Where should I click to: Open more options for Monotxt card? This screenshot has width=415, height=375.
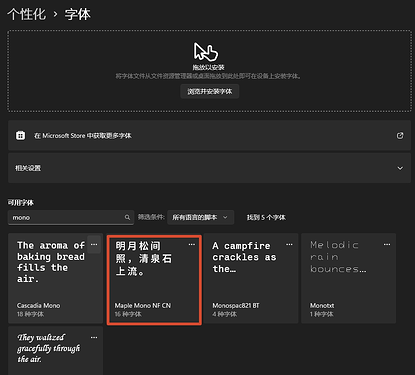387,245
